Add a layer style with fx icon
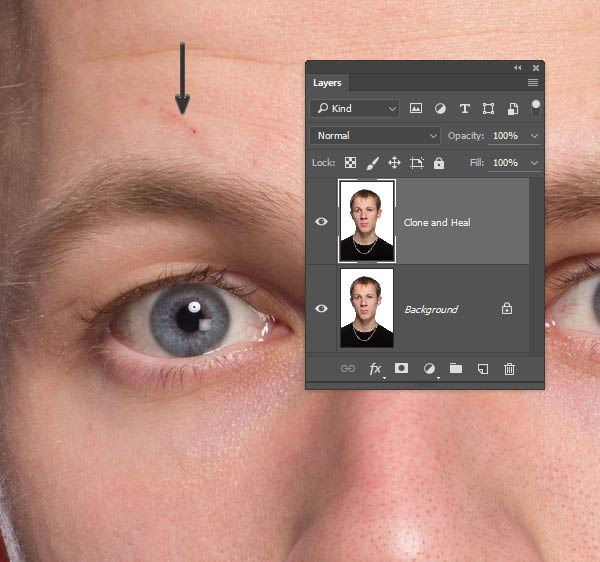Image resolution: width=600 pixels, height=562 pixels. 376,369
